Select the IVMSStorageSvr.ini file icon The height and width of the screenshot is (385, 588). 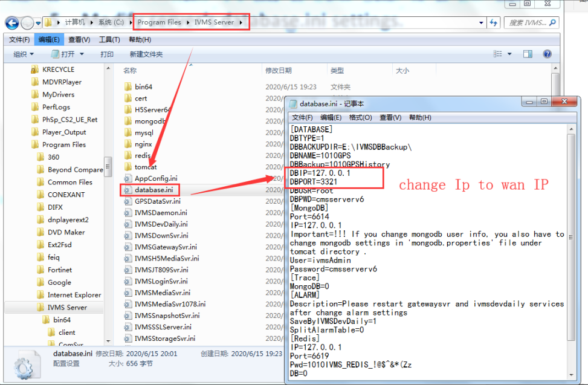[x=128, y=338]
